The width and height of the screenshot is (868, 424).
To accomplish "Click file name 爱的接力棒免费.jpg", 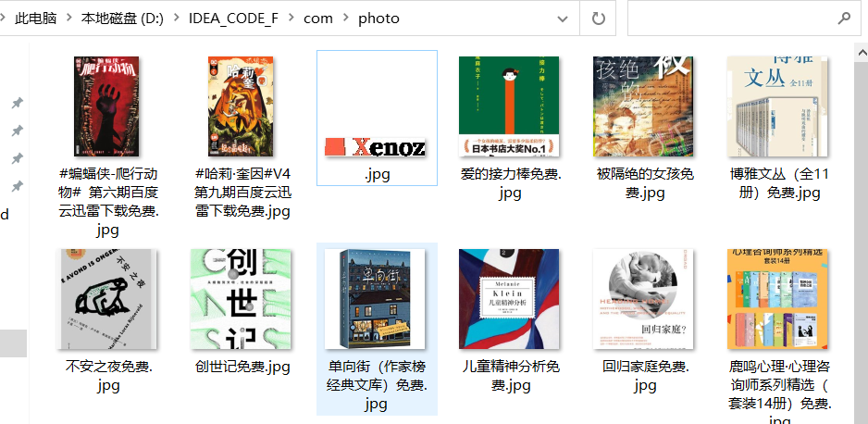I will click(511, 183).
